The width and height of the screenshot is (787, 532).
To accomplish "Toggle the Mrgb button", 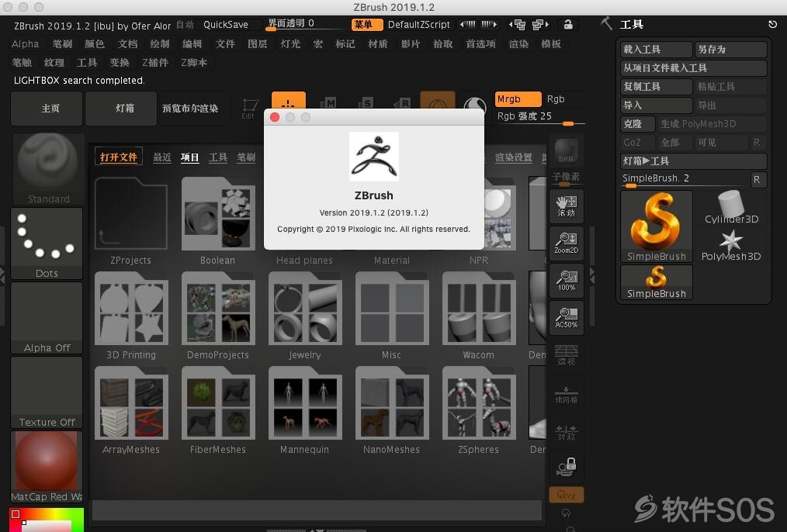I will click(x=518, y=98).
